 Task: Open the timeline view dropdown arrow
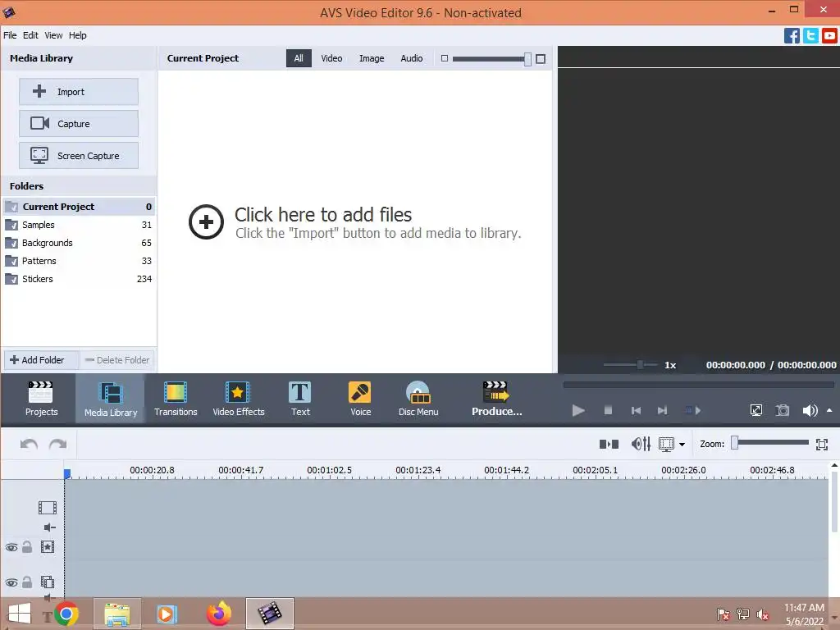pyautogui.click(x=682, y=444)
